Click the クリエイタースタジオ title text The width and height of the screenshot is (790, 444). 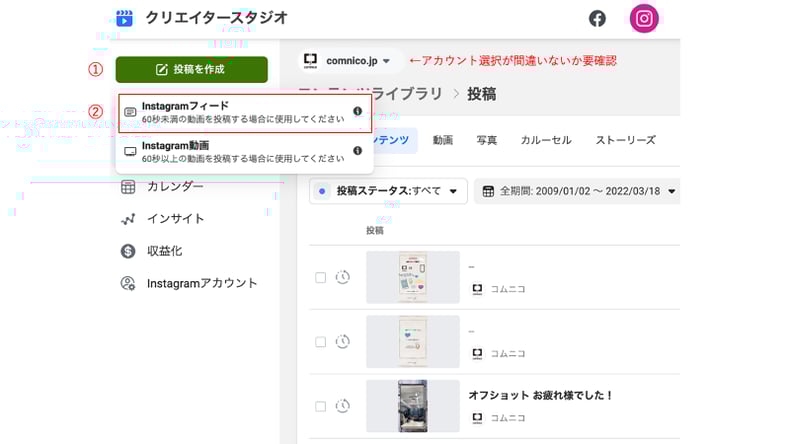(217, 18)
